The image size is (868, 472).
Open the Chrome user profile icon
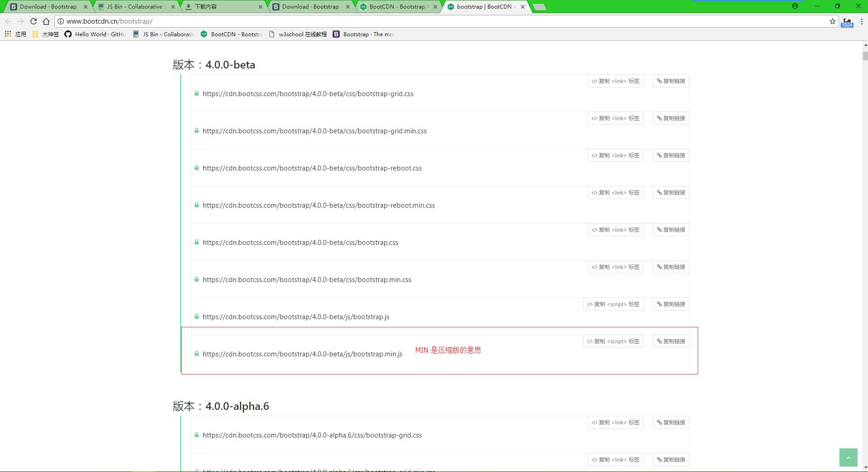pyautogui.click(x=795, y=6)
